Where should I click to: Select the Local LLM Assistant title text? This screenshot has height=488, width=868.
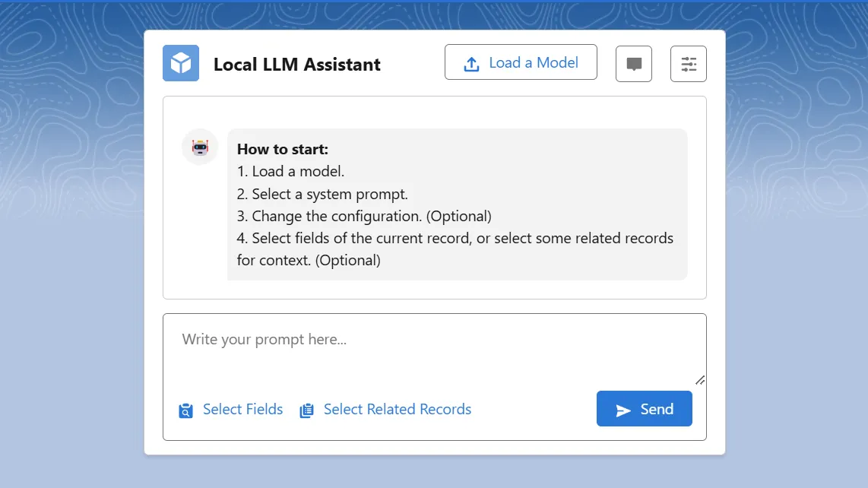(296, 65)
